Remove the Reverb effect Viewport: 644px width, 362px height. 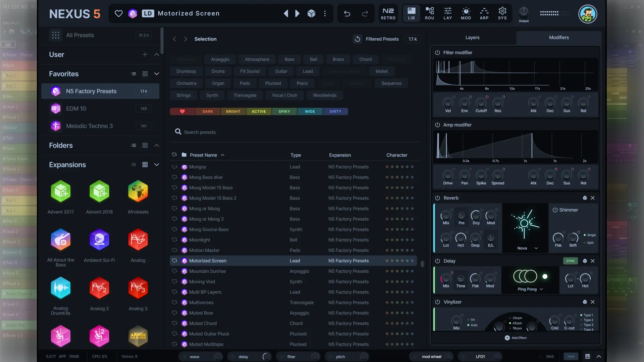593,198
